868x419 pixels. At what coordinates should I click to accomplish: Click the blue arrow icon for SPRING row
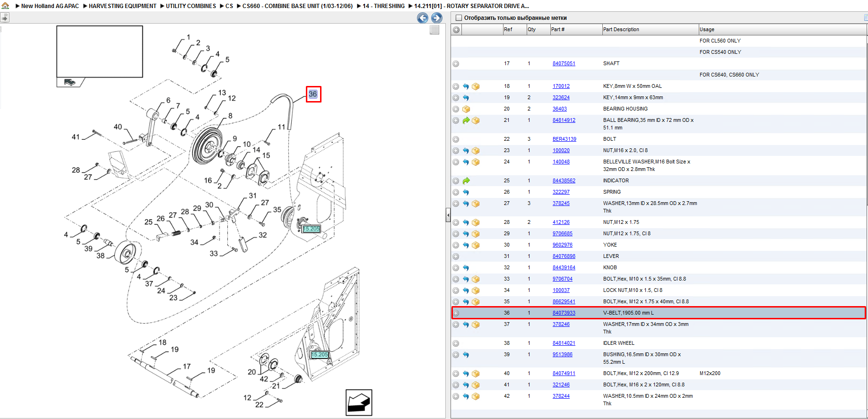(x=466, y=192)
